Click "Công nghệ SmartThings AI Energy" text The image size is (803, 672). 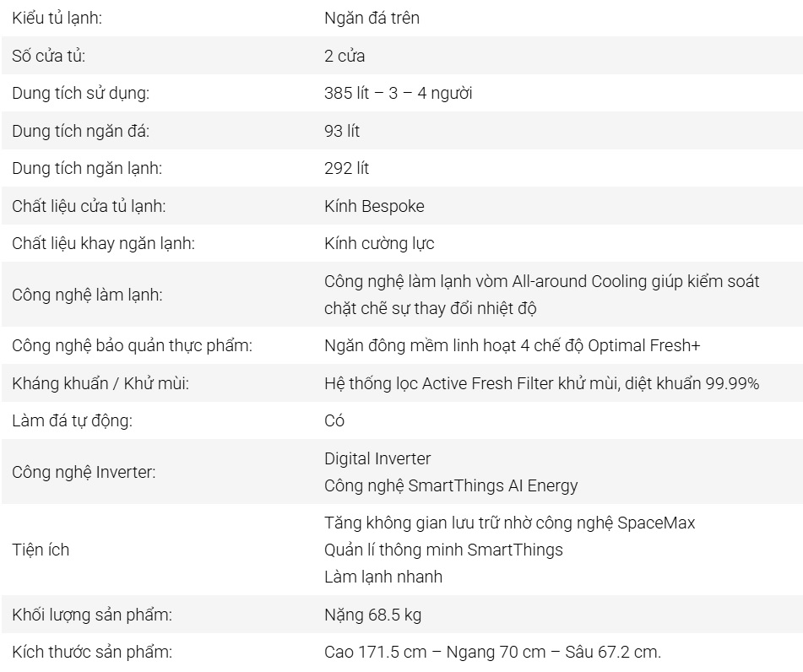point(451,485)
